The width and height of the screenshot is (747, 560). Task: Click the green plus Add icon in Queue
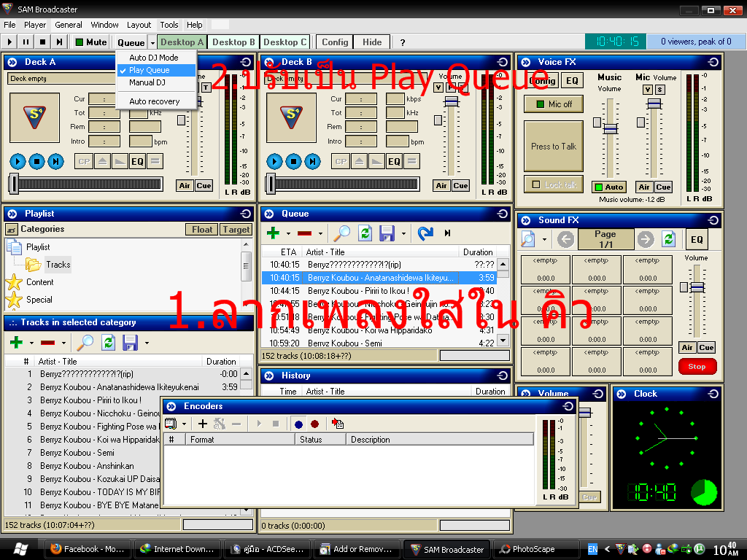pos(273,233)
